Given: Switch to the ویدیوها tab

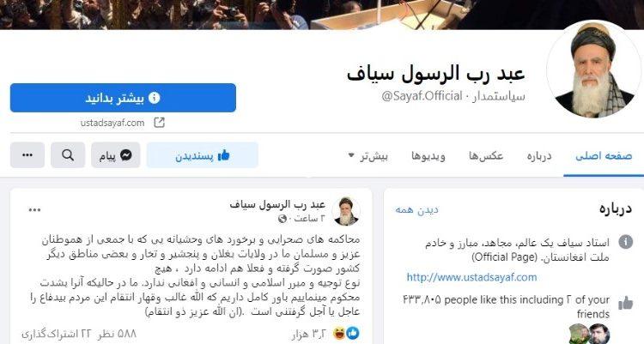Looking at the screenshot, I should coord(428,156).
